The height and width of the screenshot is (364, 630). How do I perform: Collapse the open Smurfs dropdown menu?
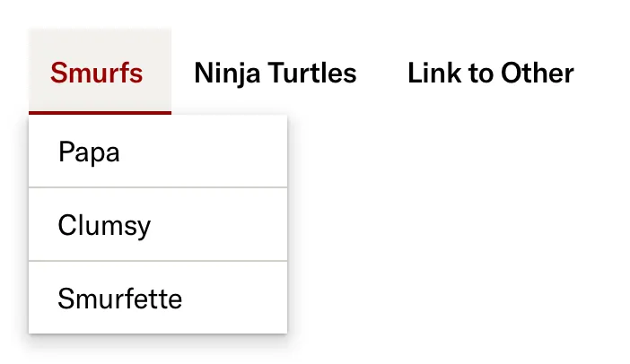(97, 73)
